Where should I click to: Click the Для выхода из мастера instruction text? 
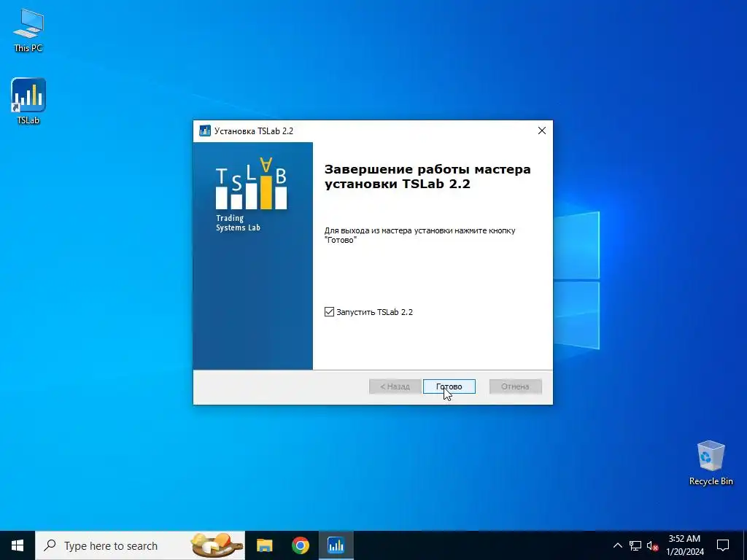click(x=419, y=236)
